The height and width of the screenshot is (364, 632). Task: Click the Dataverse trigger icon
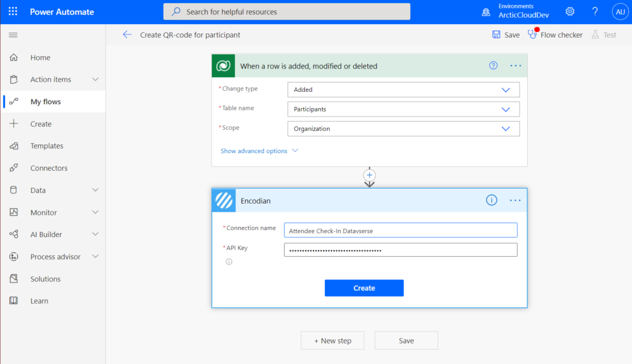coord(223,66)
